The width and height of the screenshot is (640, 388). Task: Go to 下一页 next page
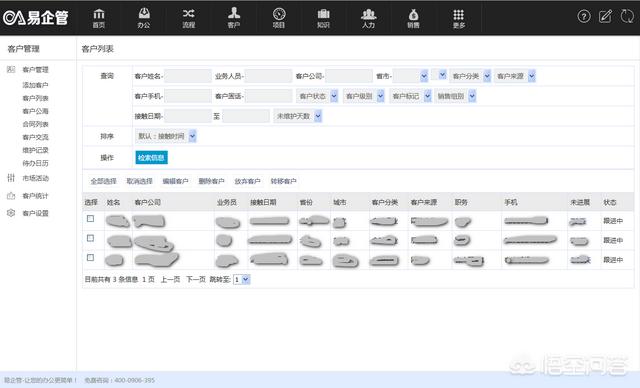196,279
